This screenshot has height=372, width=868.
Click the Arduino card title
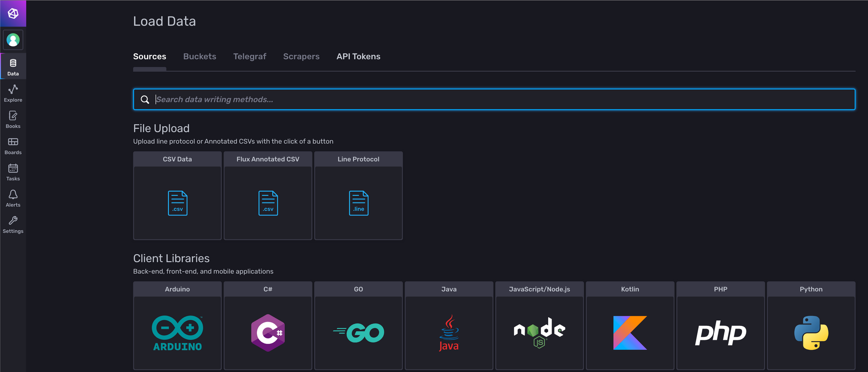click(x=178, y=289)
